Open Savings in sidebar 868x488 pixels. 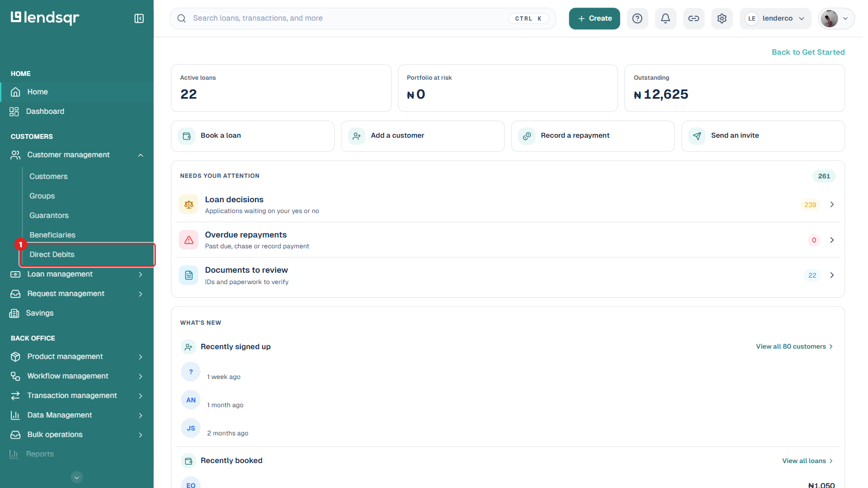(77, 313)
